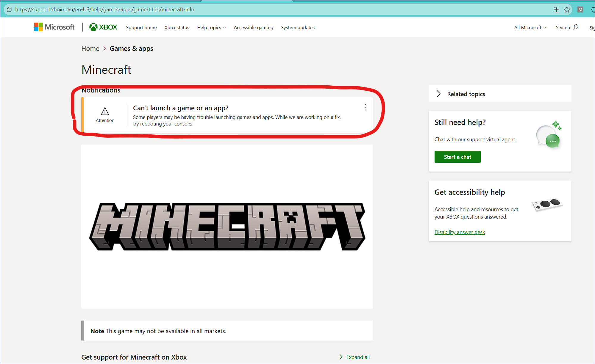The width and height of the screenshot is (595, 364).
Task: Click the chat bubble illustration
Action: click(x=549, y=135)
